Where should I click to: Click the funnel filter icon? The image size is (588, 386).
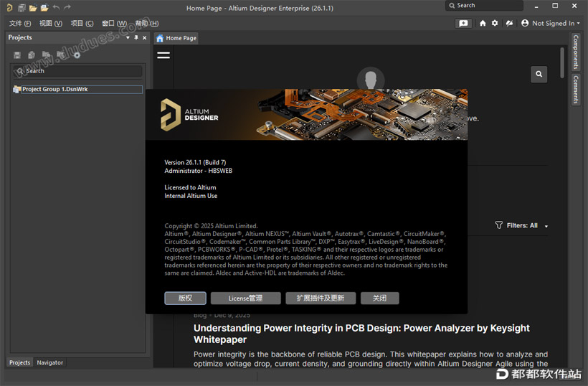click(x=498, y=225)
